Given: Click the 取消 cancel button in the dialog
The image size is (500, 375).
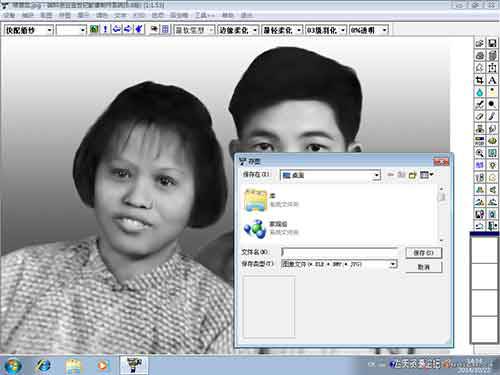Looking at the screenshot, I should pyautogui.click(x=424, y=267).
